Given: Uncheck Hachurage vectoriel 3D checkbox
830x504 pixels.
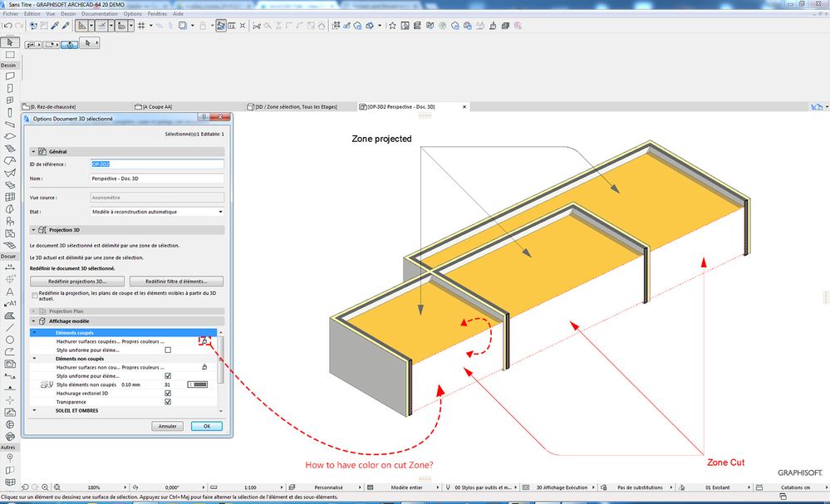Looking at the screenshot, I should 168,393.
